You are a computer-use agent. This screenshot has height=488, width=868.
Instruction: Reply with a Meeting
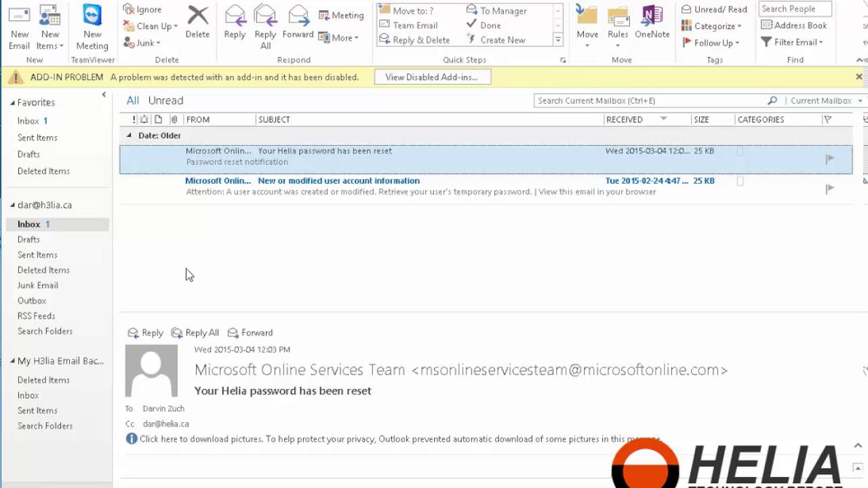click(341, 16)
